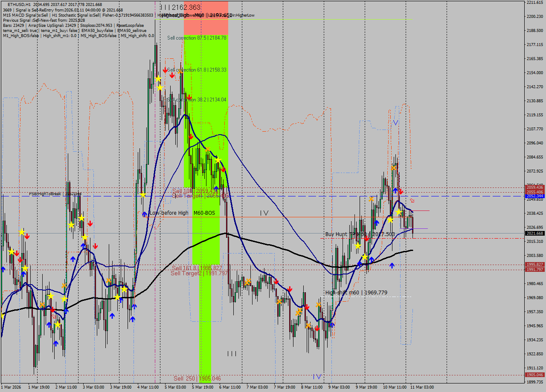Click the blue V chevron above the 10 Mar high
This screenshot has height=392, width=546.
[x=396, y=122]
